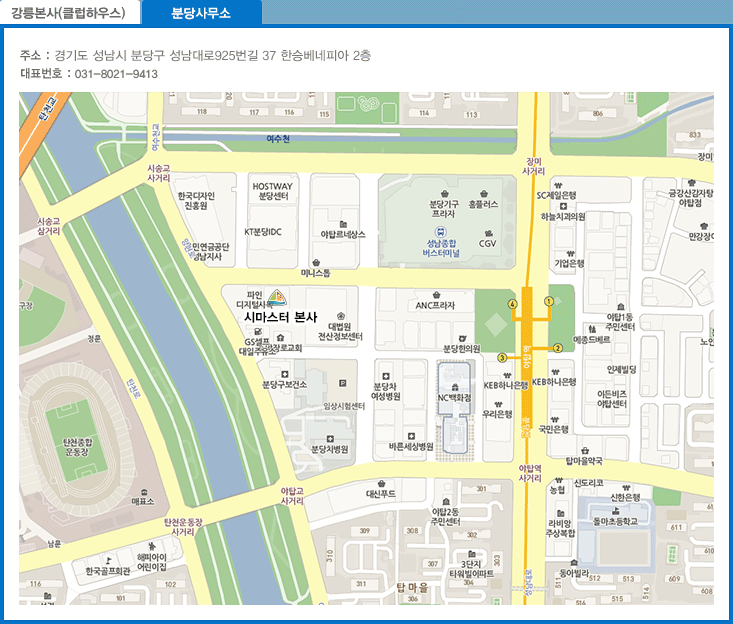
Task: Click the 탄천운동장 사거리 label
Action: click(x=183, y=527)
